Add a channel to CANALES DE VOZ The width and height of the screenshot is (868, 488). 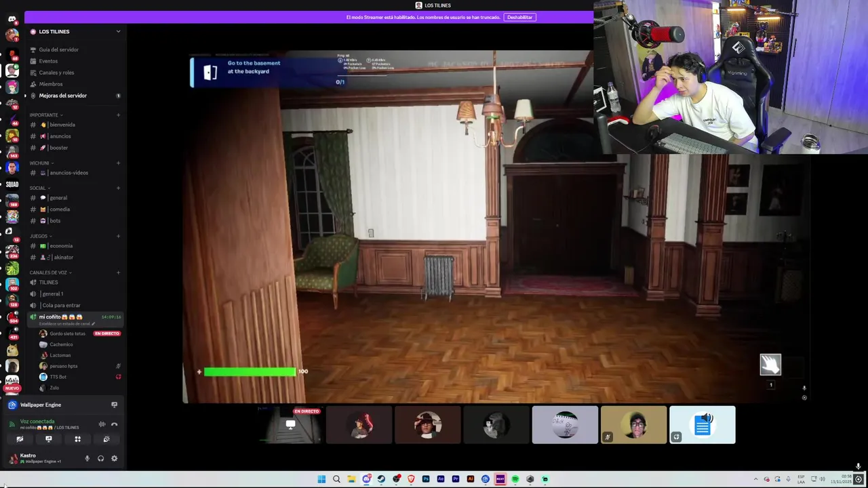[118, 272]
